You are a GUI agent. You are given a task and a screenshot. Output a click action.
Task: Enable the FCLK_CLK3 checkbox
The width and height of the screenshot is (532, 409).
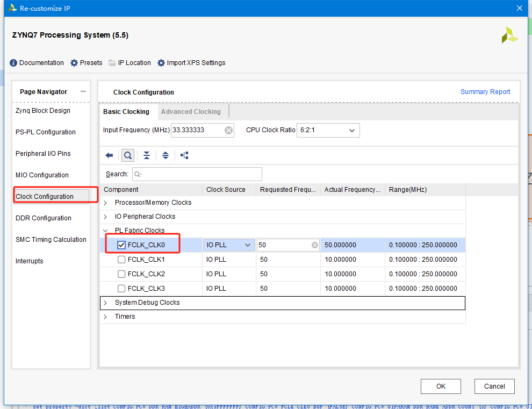coord(121,289)
